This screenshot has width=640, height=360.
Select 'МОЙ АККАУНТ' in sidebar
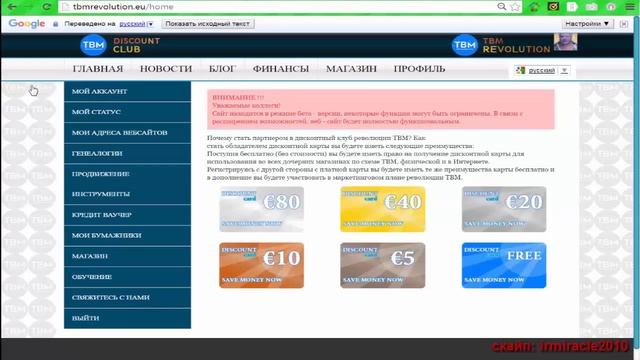127,91
